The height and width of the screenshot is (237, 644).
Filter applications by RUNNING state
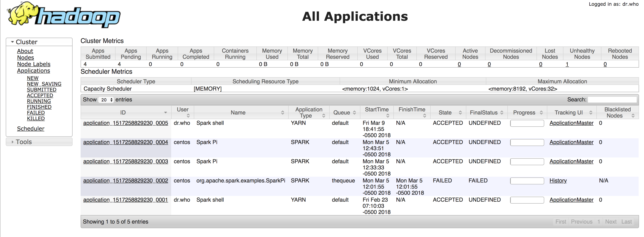[39, 101]
